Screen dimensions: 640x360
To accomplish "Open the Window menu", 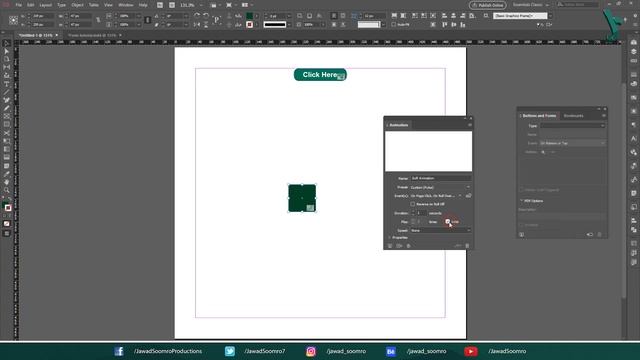I will (126, 5).
